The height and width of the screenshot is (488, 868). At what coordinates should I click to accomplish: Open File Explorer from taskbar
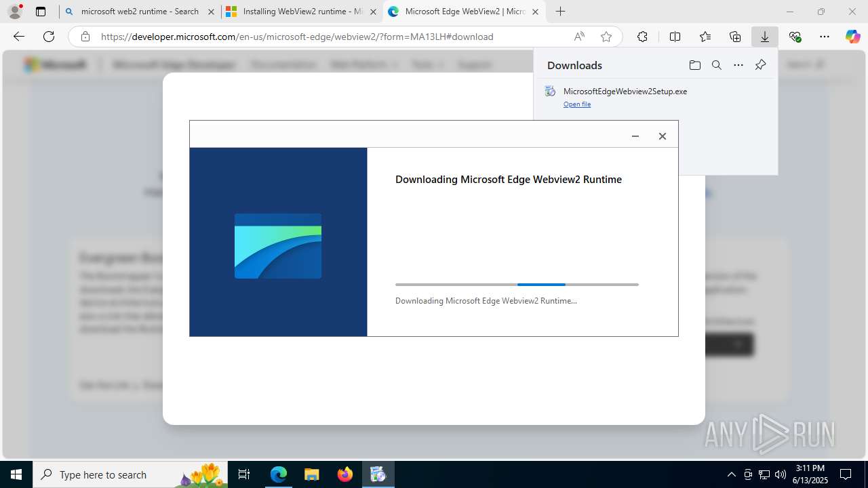click(x=311, y=474)
